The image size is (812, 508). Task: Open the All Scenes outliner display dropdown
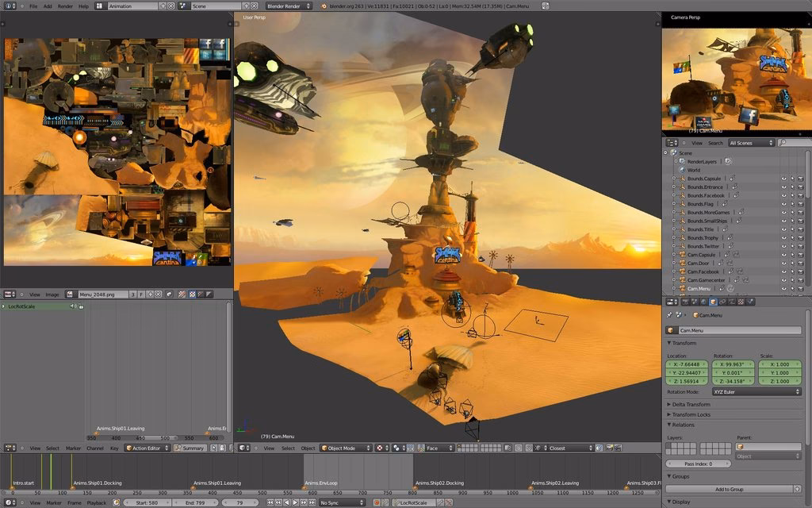coord(751,143)
